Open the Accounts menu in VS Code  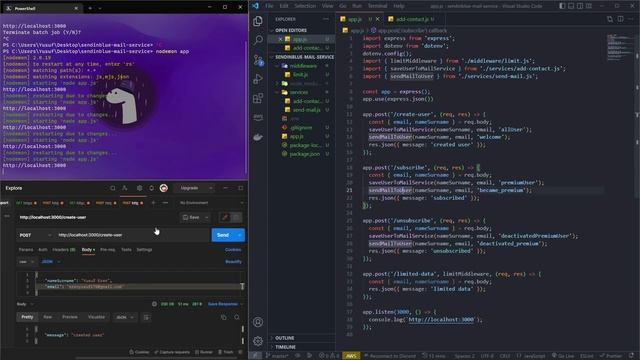click(x=258, y=322)
